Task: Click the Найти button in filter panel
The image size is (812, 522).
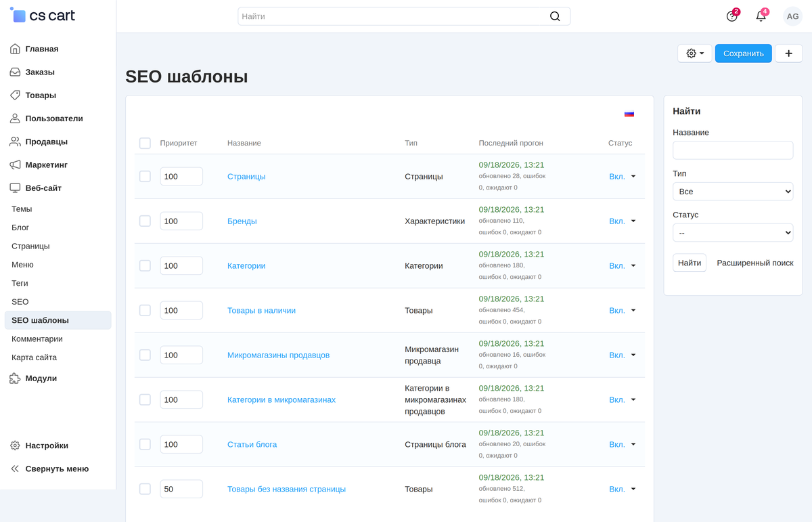Action: coord(690,263)
